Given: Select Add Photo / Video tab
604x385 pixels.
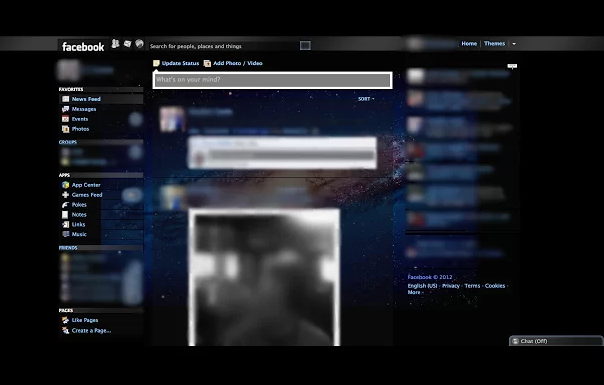Looking at the screenshot, I should 238,63.
